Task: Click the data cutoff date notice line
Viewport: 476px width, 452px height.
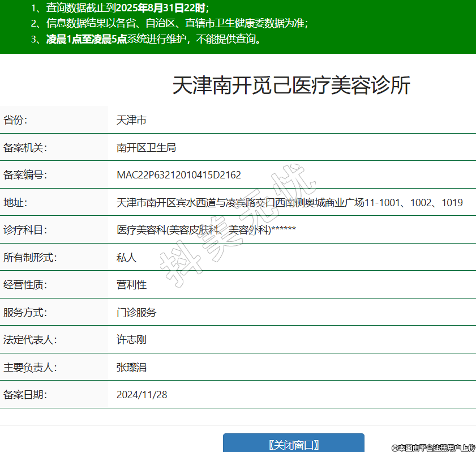Action: point(120,8)
